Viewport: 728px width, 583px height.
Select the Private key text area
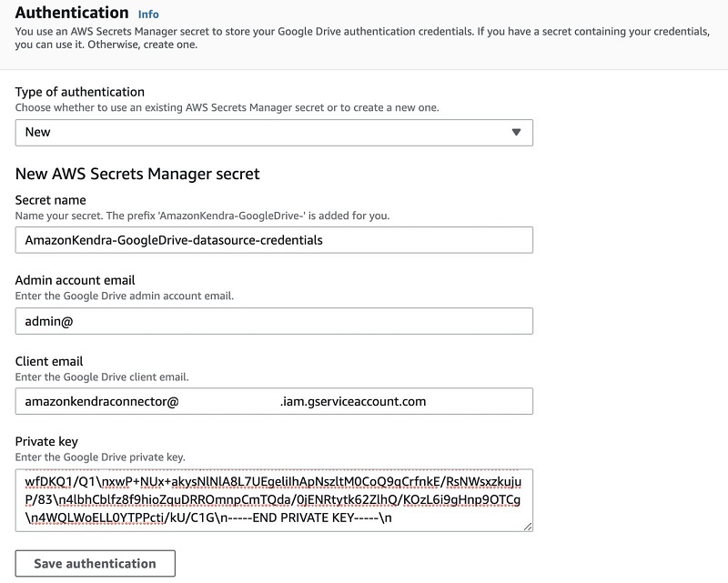tap(274, 500)
